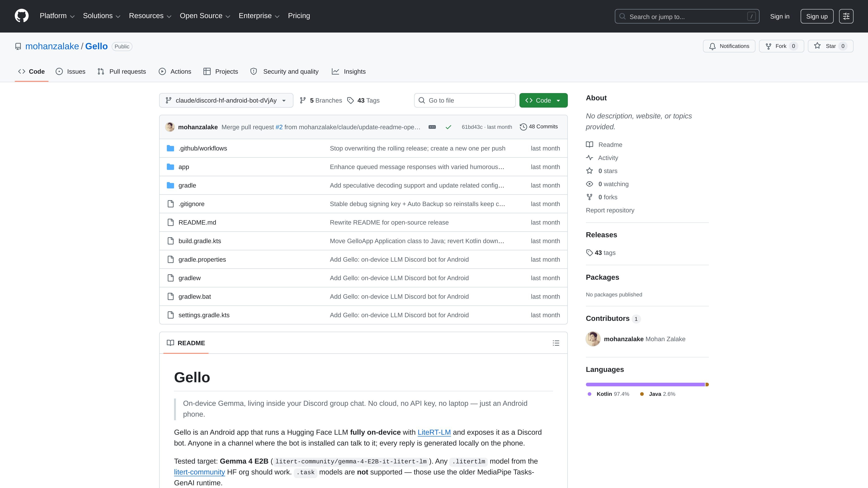Expand the Enterprise menu
This screenshot has width=868, height=488.
click(x=259, y=16)
